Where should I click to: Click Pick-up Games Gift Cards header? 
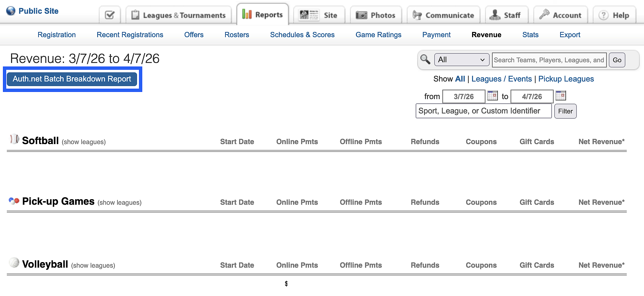(x=537, y=202)
